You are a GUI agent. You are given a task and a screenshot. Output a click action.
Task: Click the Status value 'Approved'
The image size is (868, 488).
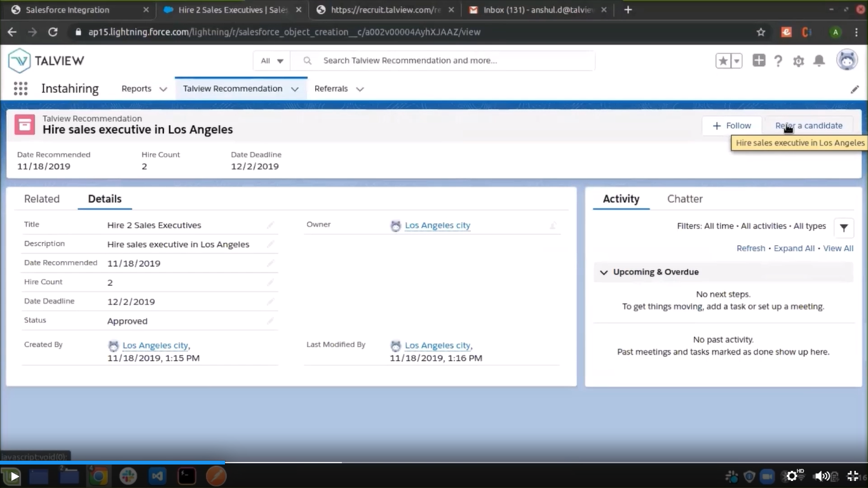(127, 321)
